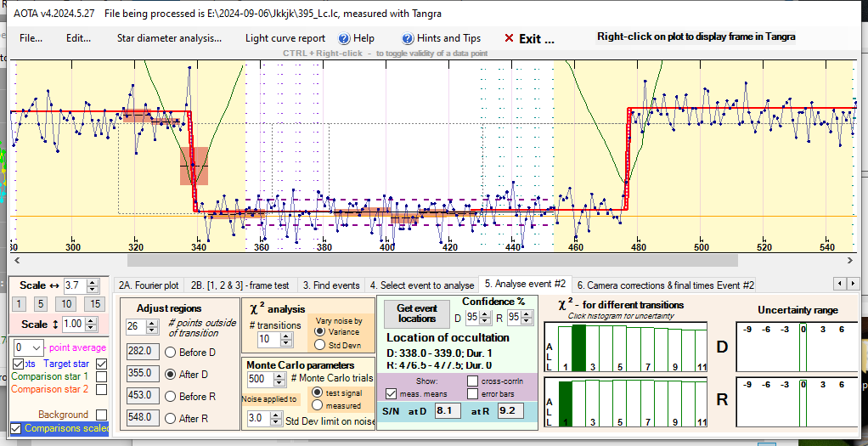Toggle Comparisons scaled checkbox
Screen dimensions: 868x446
[15, 428]
